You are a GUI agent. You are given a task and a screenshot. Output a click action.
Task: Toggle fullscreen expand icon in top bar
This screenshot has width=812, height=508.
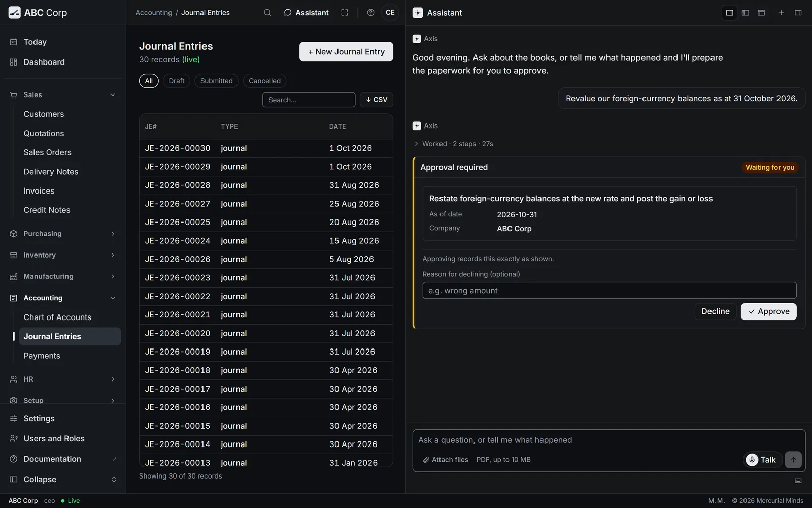pyautogui.click(x=345, y=13)
